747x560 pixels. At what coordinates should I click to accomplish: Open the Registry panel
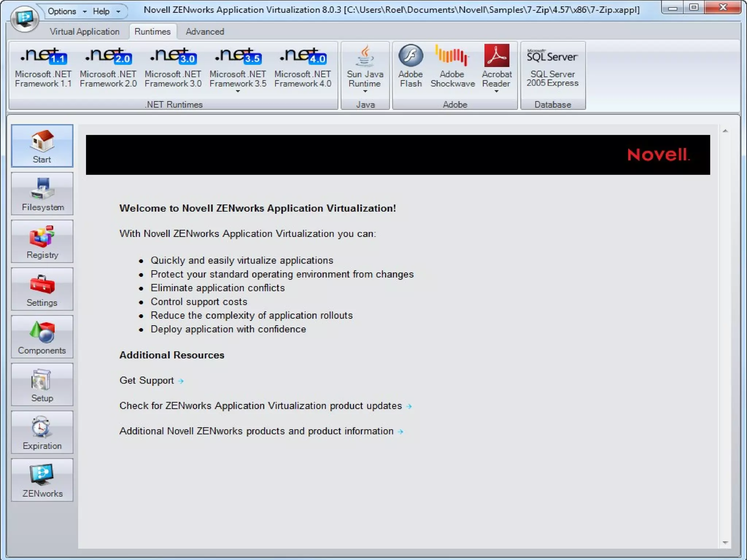coord(42,241)
